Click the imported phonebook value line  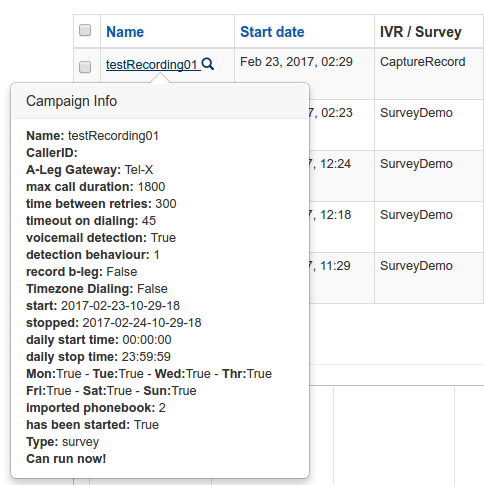96,408
